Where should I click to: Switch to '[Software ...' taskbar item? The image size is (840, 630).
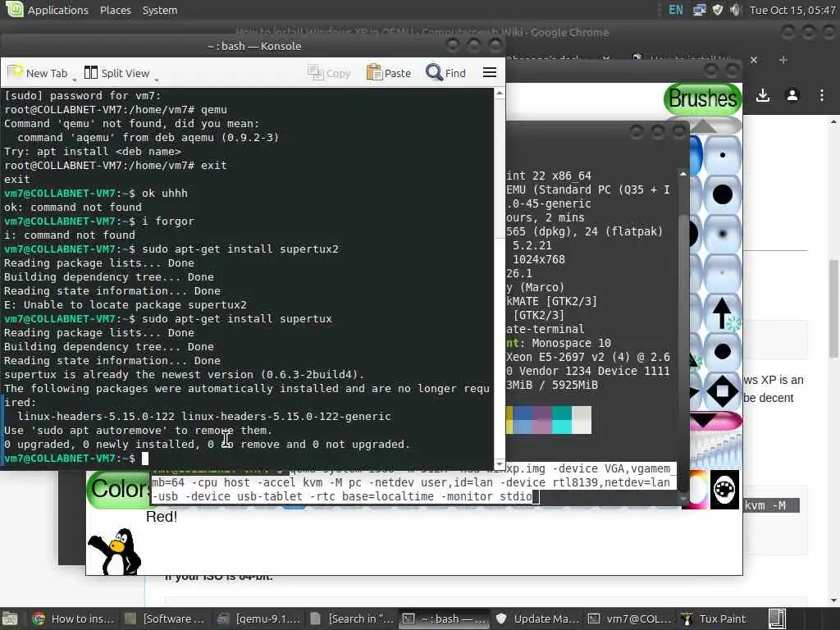[x=164, y=619]
